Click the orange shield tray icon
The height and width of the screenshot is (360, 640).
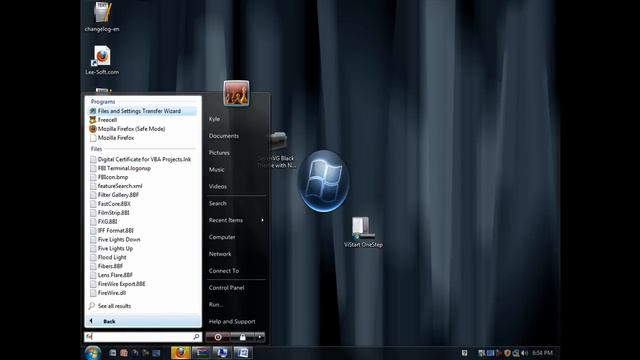point(507,353)
